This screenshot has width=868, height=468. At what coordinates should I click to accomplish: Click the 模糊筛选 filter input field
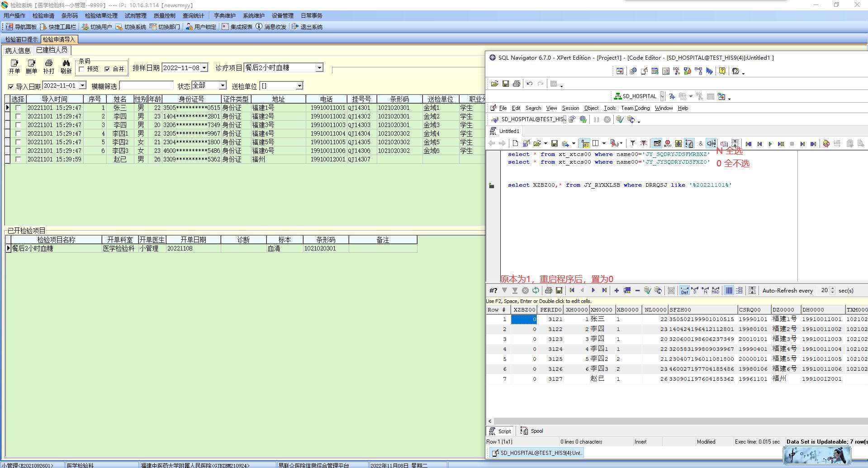146,86
